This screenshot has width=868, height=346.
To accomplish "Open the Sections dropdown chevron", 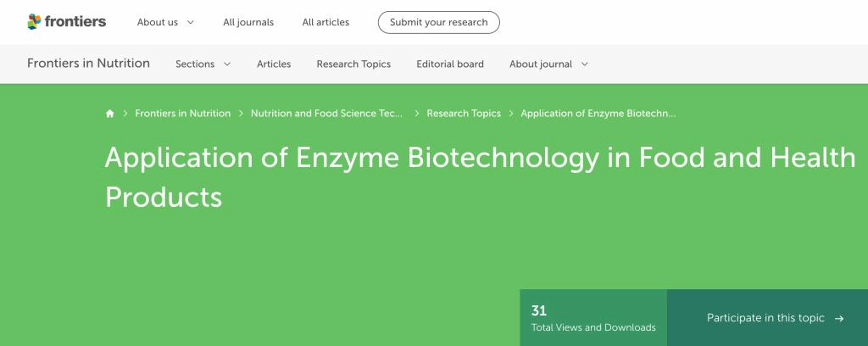I will [227, 64].
